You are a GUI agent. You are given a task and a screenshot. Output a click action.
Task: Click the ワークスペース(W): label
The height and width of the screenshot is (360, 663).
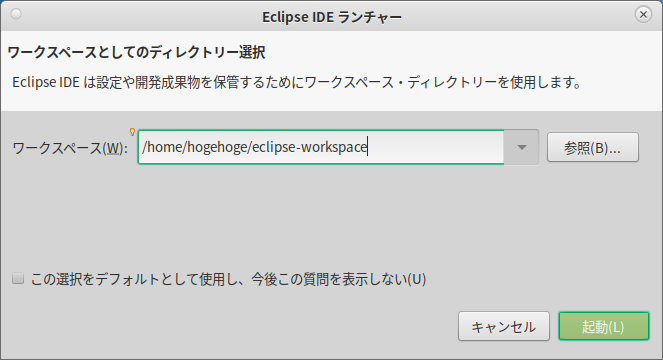click(x=70, y=148)
